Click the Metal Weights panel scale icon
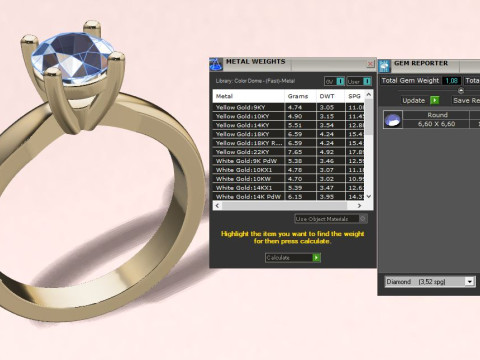 tap(216, 64)
